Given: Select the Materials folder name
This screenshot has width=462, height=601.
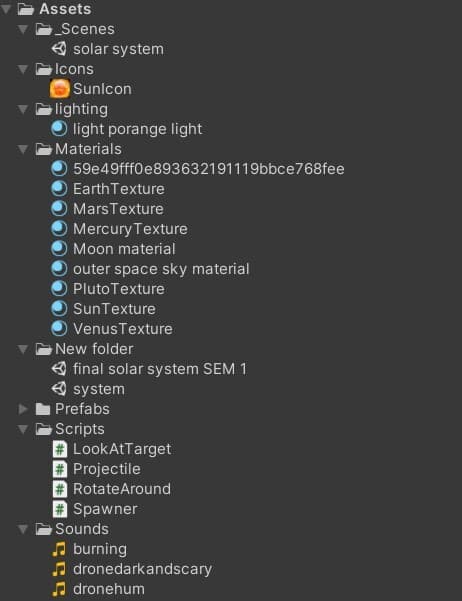Looking at the screenshot, I should [x=88, y=149].
